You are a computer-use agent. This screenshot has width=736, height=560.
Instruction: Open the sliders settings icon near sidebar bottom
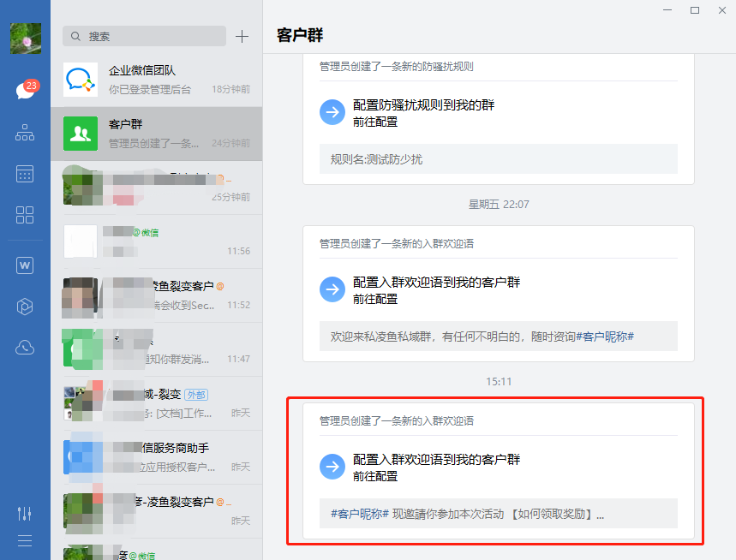(25, 513)
